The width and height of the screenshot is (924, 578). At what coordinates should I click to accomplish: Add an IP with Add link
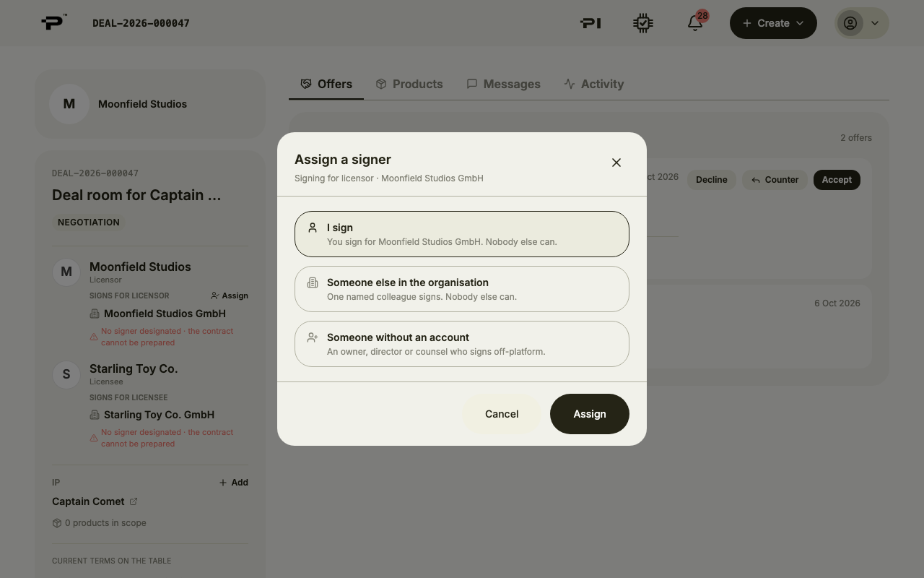tap(233, 483)
